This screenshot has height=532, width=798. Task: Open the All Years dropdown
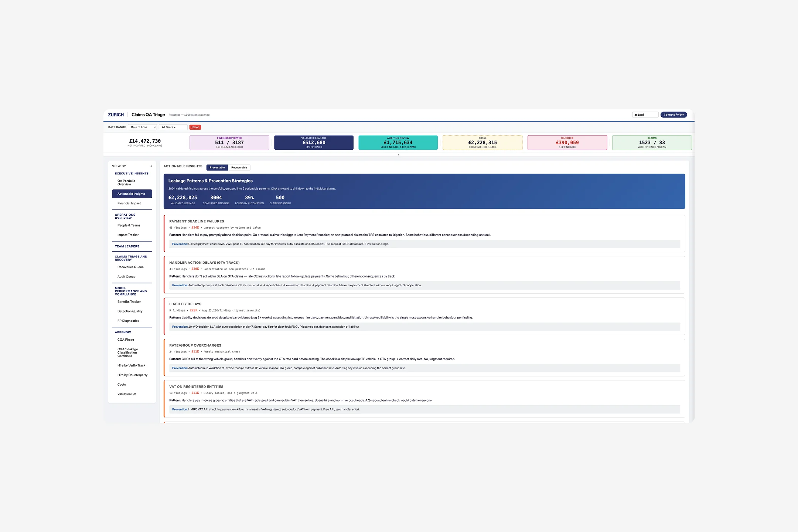pos(173,127)
